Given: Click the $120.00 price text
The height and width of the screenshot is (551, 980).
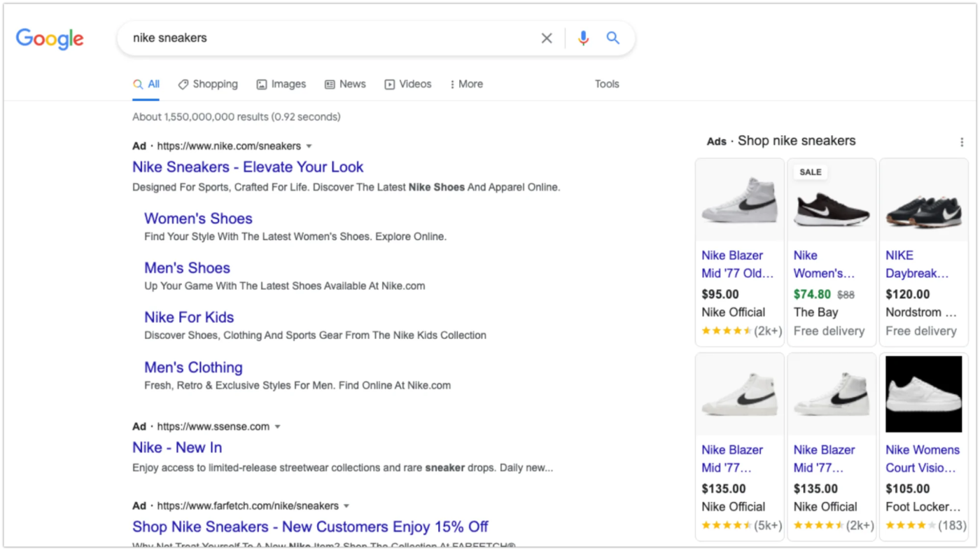Looking at the screenshot, I should pyautogui.click(x=908, y=295).
